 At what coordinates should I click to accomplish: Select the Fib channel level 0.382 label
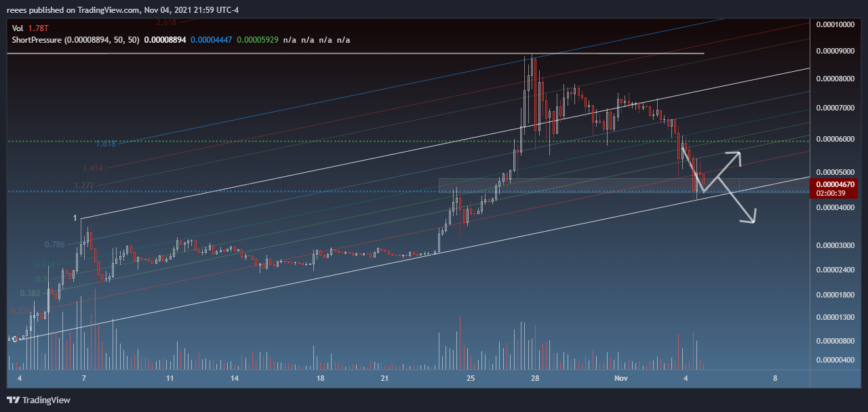click(x=31, y=293)
